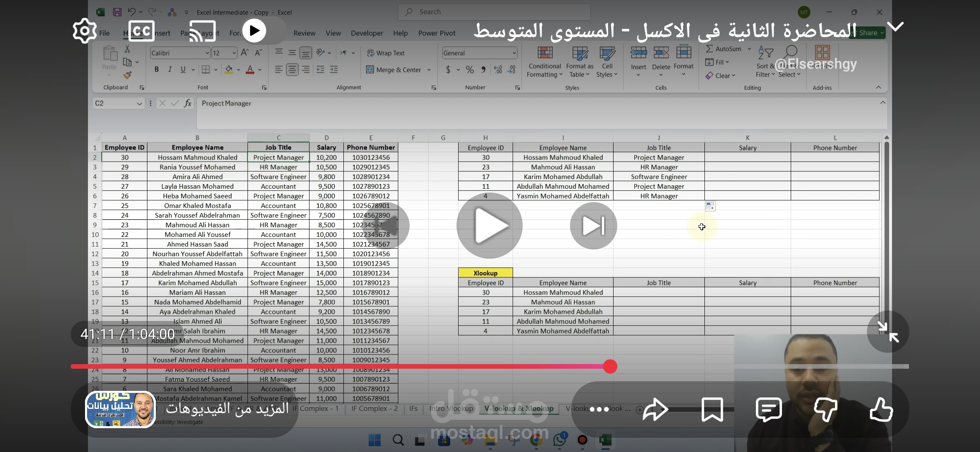Open Help ribbon tab
The image size is (980, 452).
pos(400,33)
